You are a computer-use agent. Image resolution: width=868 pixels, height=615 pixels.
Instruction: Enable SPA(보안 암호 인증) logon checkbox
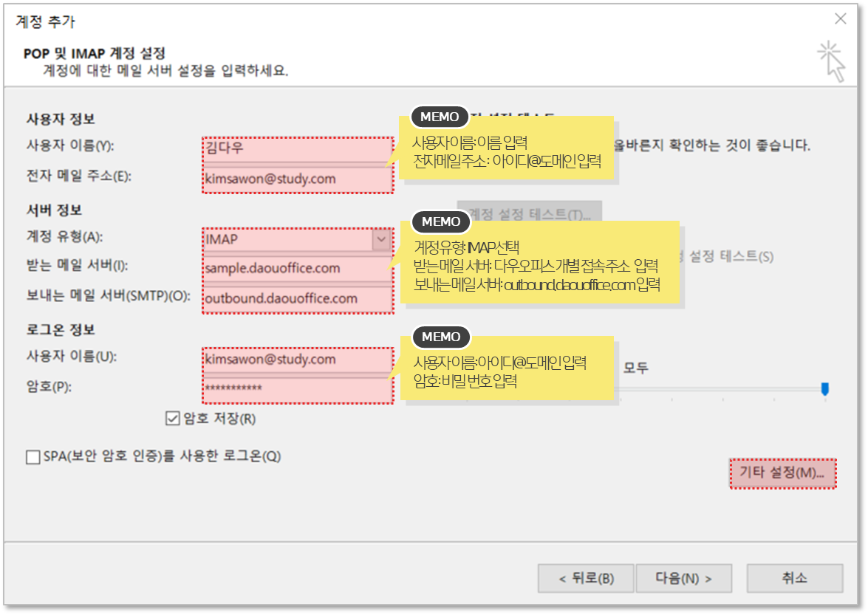[x=33, y=457]
